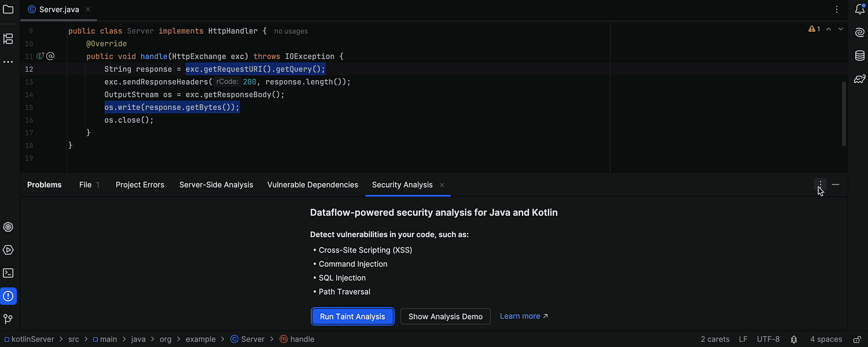Open the Services hexagon play icon

(x=8, y=250)
